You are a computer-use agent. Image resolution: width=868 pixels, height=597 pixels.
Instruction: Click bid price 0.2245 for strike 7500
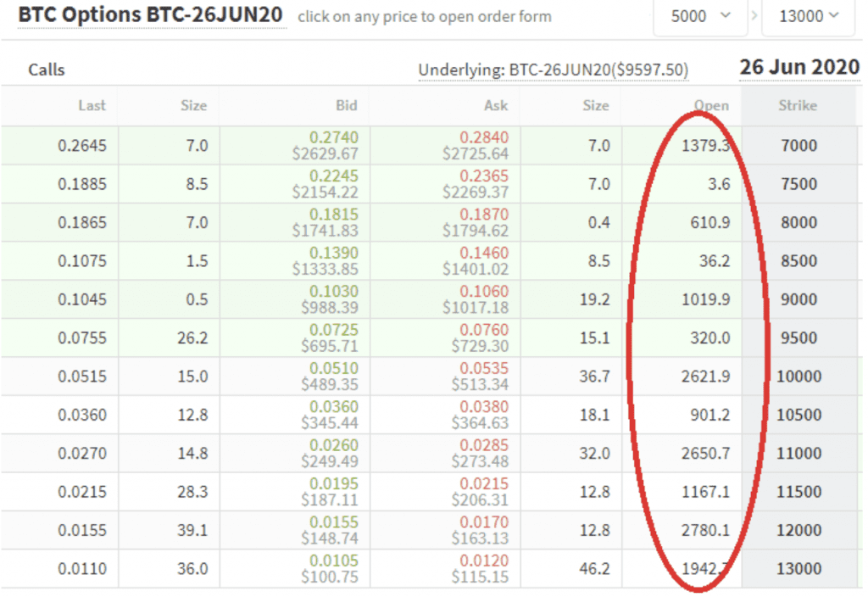pos(333,176)
